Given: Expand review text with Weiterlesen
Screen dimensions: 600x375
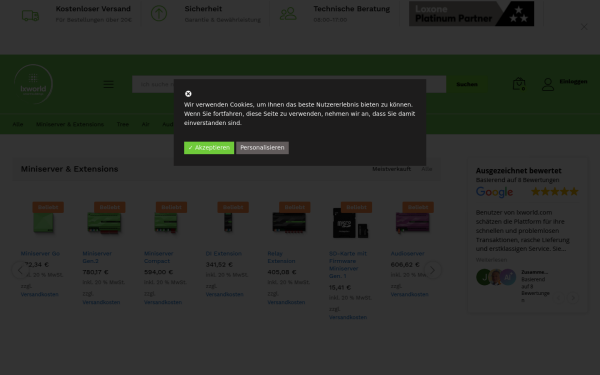Looking at the screenshot, I should coord(491,260).
